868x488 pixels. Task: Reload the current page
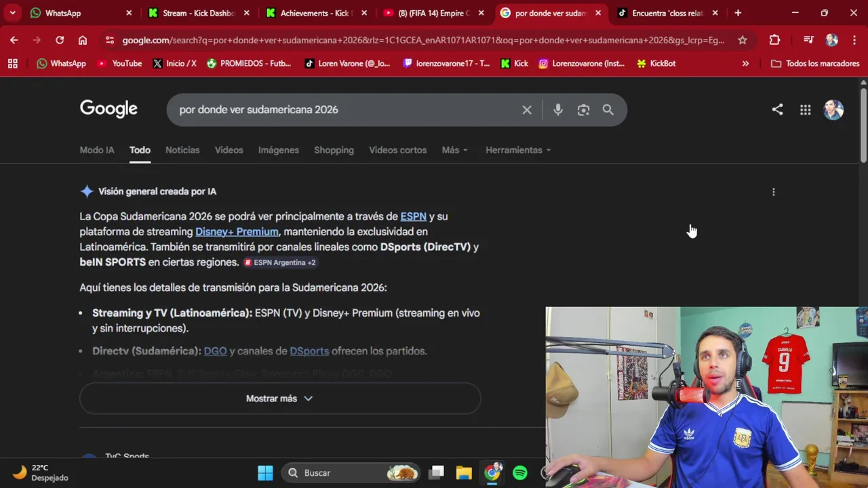coord(60,40)
